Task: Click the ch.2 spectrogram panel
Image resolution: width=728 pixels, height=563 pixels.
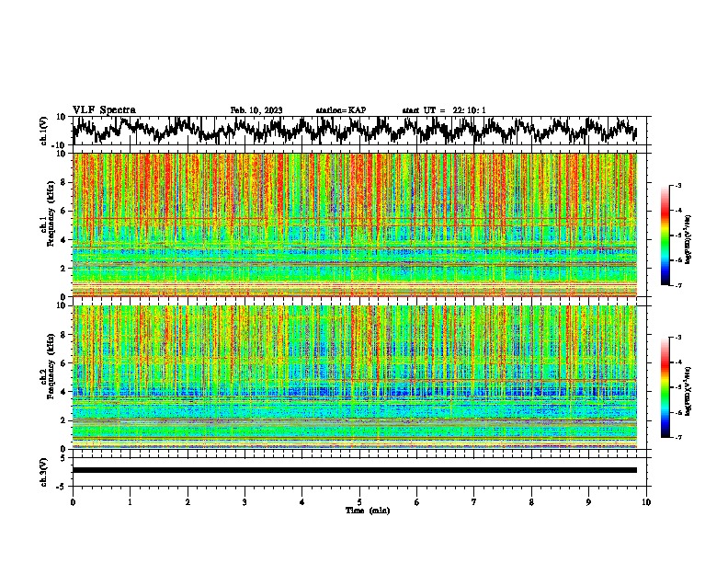Action: click(x=354, y=377)
